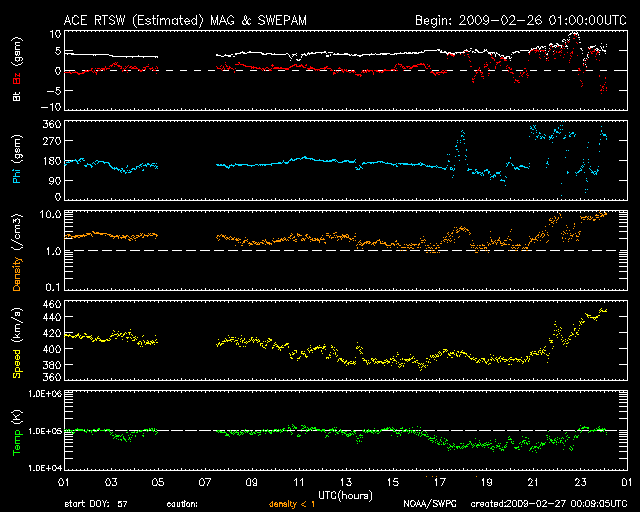Viewport: 640px width, 512px height.
Task: Click the hour 05 label on the time axis
Action: (158, 483)
